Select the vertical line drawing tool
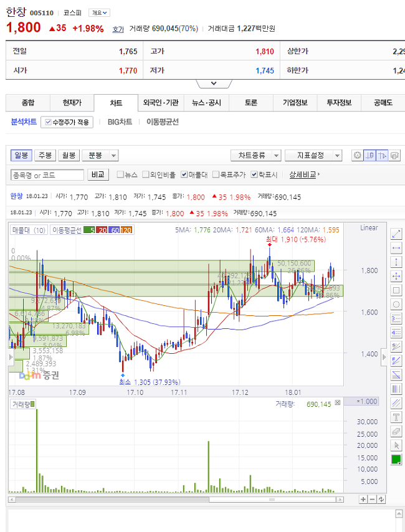Image resolution: width=405 pixels, height=532 pixels. pos(396,262)
